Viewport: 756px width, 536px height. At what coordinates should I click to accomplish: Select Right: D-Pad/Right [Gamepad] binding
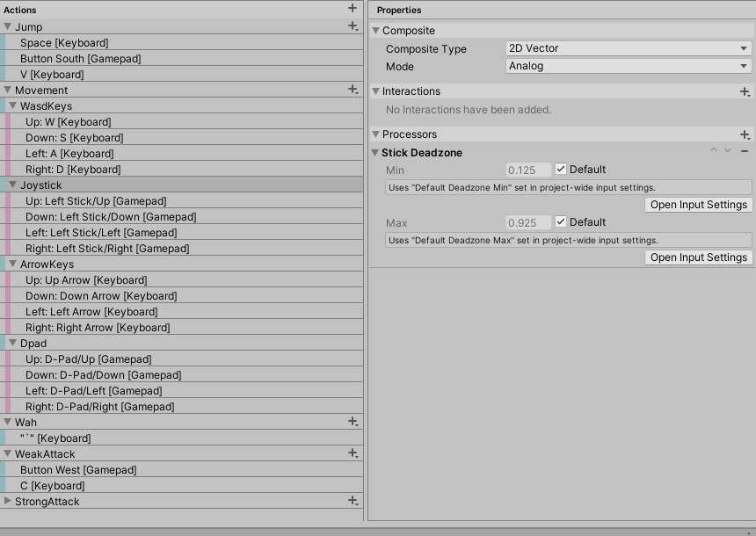(x=182, y=406)
